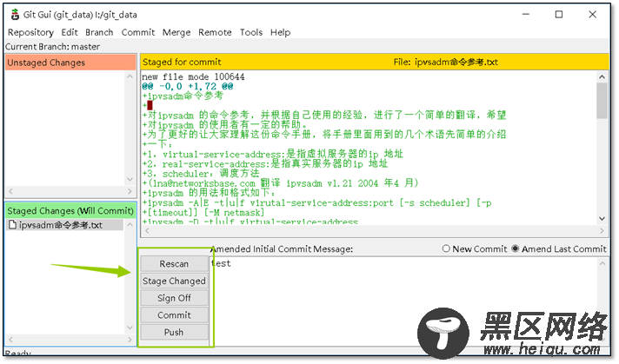Click Staged Changes horizontal scroll left arrow
This screenshot has width=619, height=364.
point(10,340)
